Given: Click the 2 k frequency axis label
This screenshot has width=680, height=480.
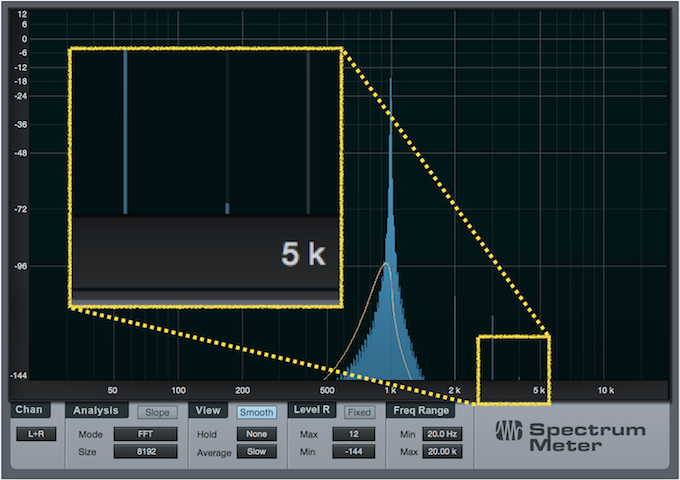Looking at the screenshot, I should 454,390.
